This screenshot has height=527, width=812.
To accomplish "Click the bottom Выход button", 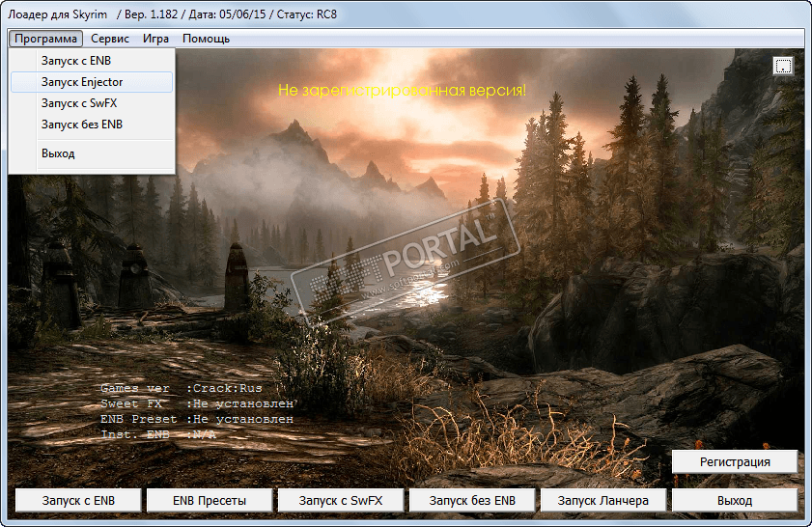I will point(735,501).
